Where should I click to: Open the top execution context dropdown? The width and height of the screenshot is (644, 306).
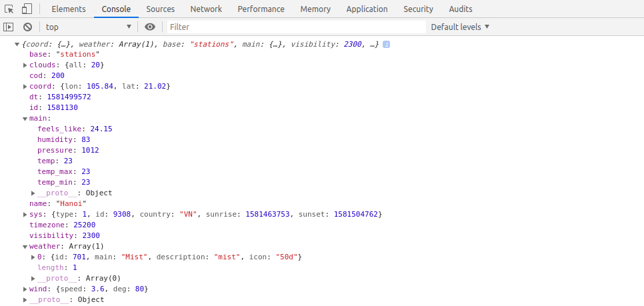click(88, 27)
